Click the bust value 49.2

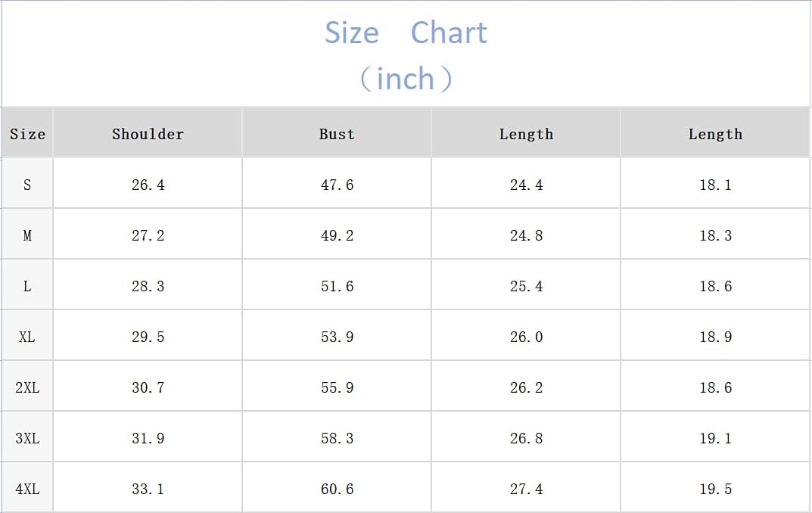coord(337,235)
